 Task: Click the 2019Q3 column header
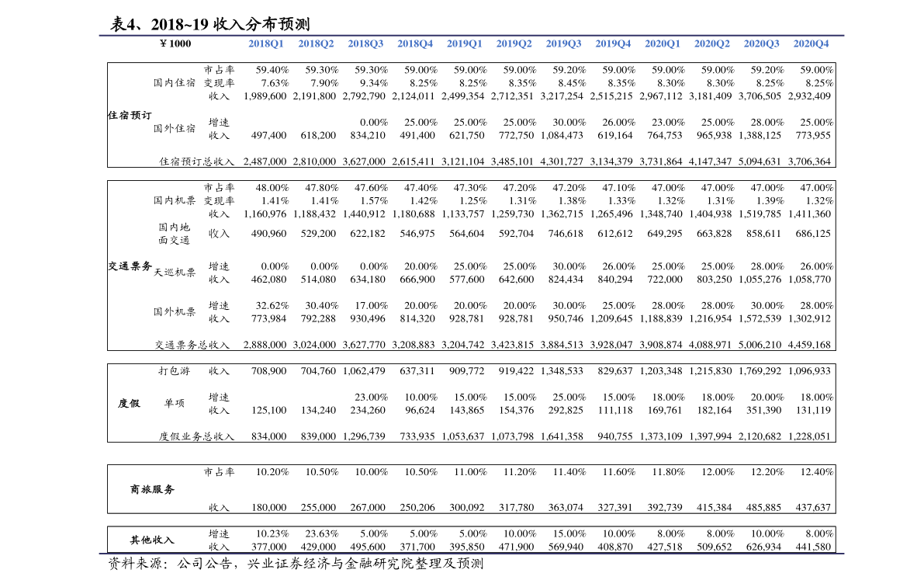563,44
